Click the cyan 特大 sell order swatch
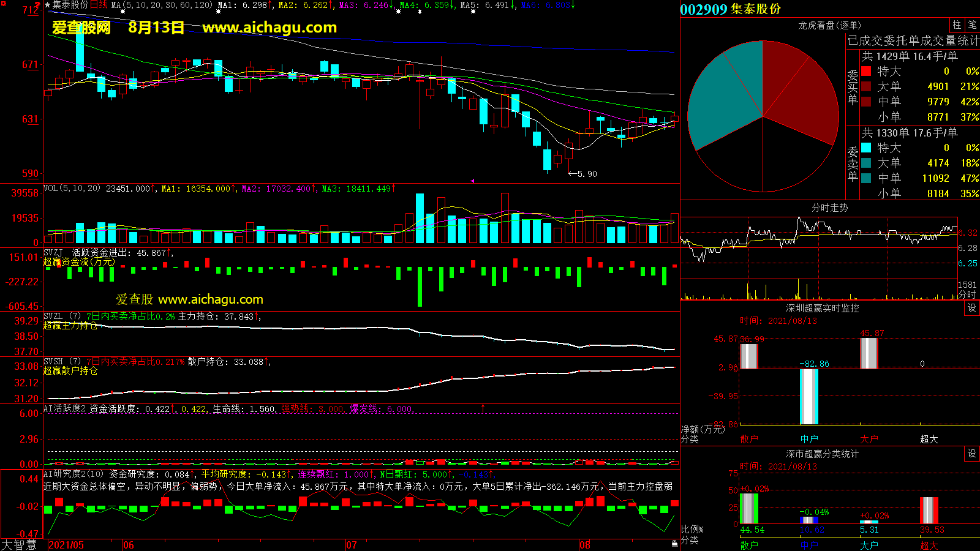This screenshot has width=980, height=551. [x=866, y=148]
